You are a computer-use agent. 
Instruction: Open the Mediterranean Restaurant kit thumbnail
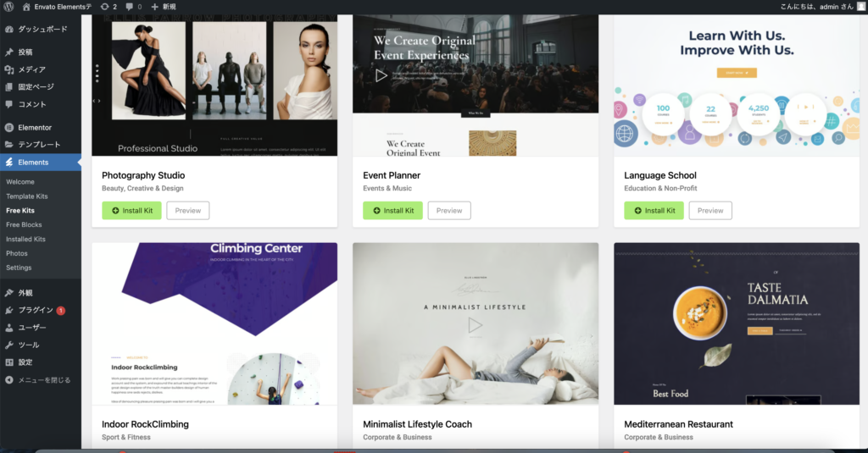(x=737, y=323)
